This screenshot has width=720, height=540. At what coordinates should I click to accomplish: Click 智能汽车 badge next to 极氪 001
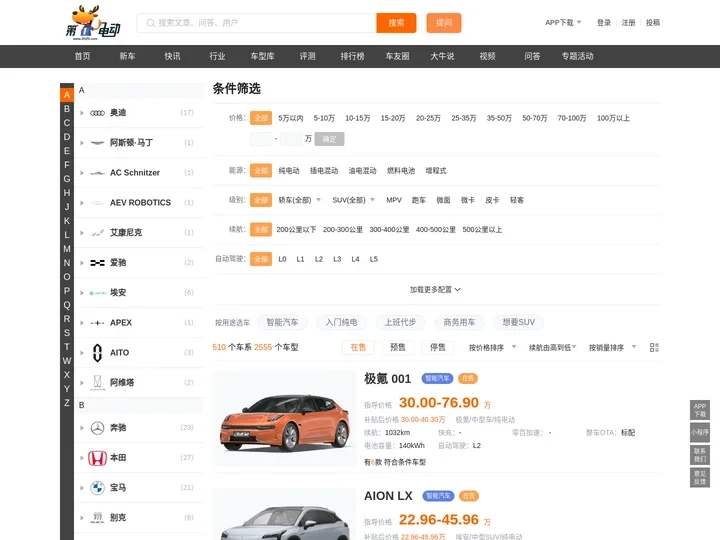point(437,378)
